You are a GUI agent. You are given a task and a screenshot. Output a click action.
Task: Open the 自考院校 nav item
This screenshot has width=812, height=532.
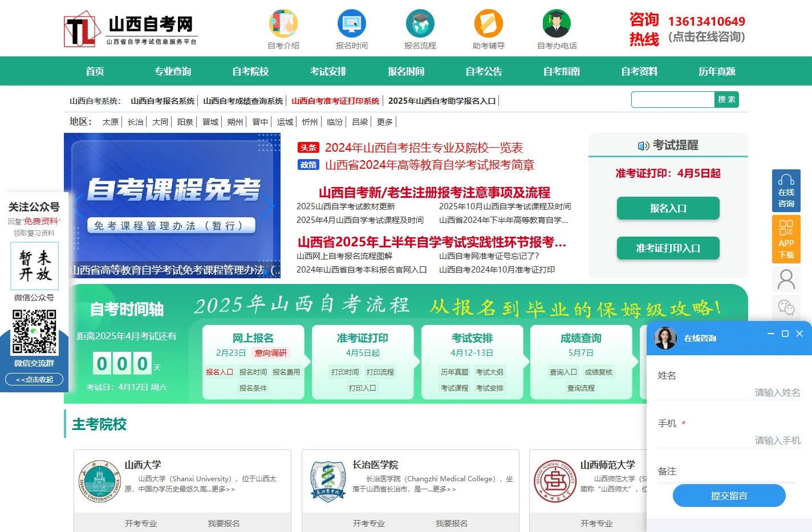[250, 71]
